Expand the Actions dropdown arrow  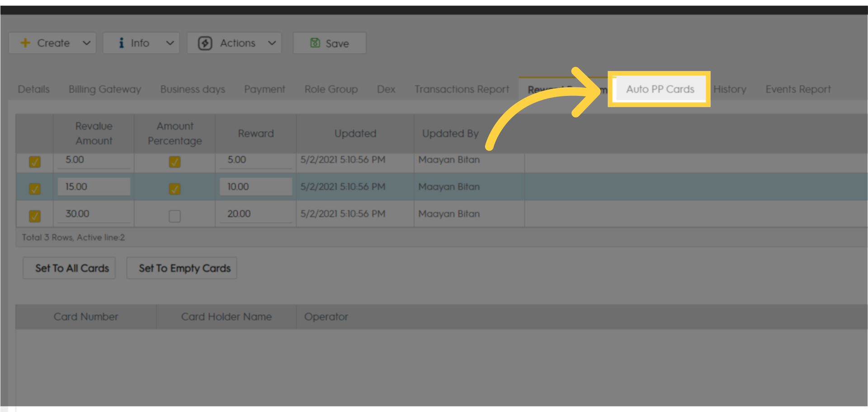point(272,43)
